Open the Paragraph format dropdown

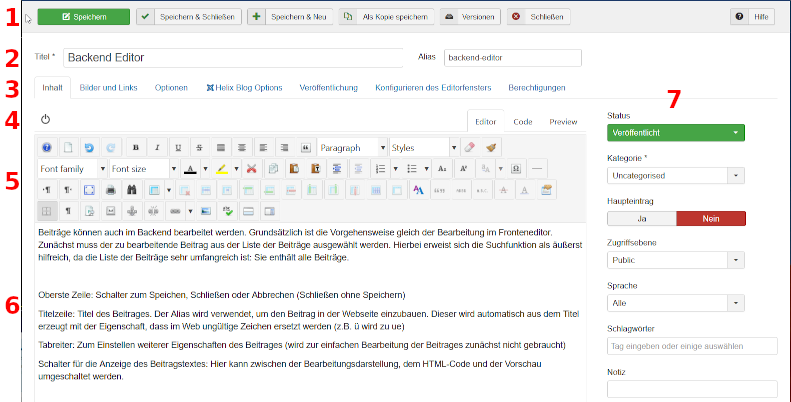click(352, 148)
